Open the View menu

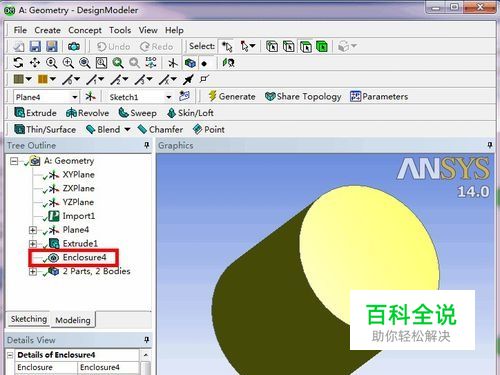148,30
